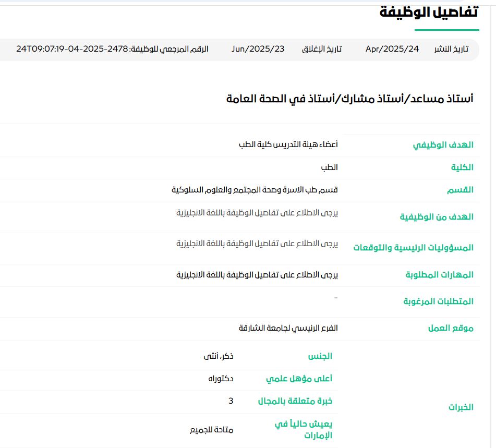Click the job reference number text
Viewport: 496px width, 448px height.
click(112, 49)
